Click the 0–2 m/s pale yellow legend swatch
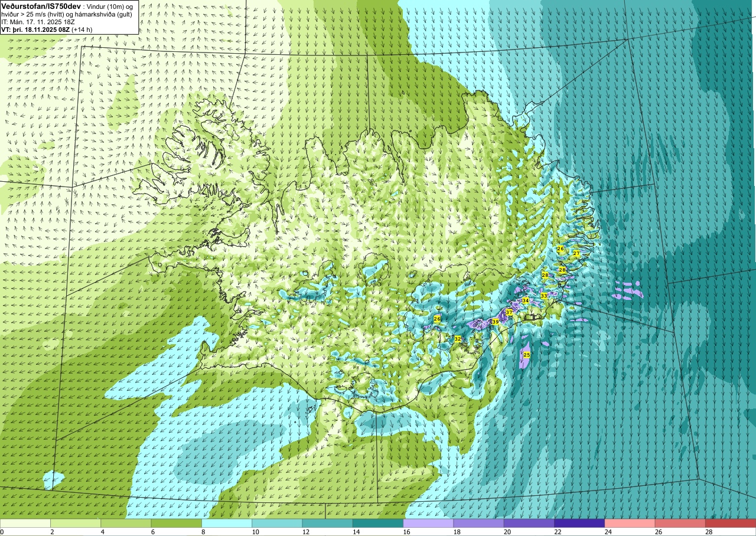 (25, 523)
